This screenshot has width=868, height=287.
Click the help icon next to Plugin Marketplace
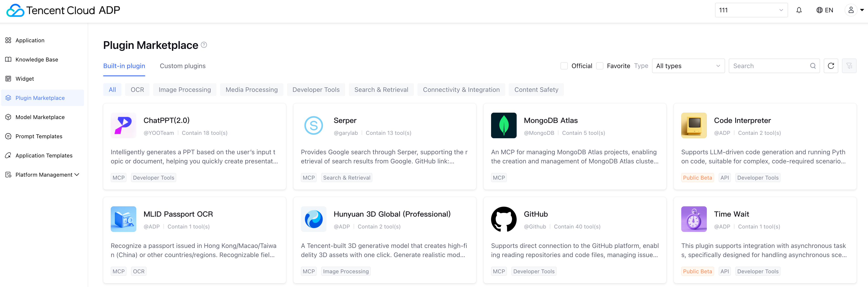[x=204, y=45]
